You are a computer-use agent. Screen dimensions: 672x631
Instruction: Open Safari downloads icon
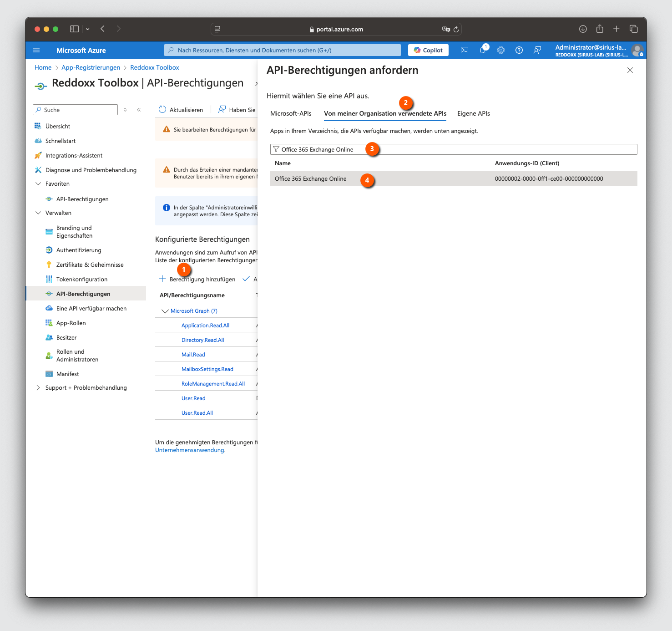[583, 29]
